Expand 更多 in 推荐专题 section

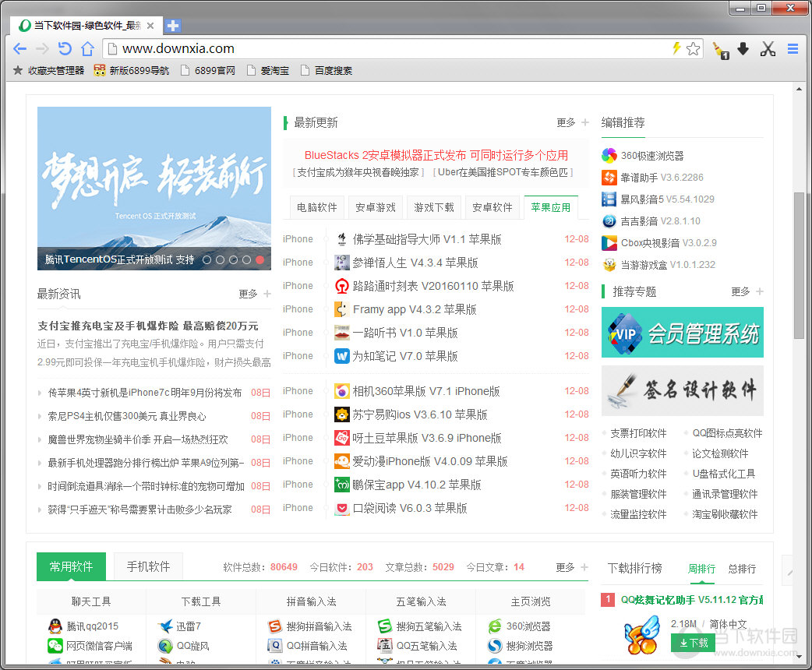(x=747, y=291)
